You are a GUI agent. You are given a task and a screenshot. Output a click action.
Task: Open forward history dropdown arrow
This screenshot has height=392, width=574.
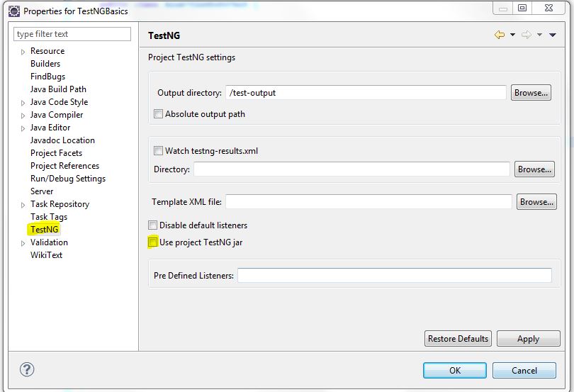point(539,35)
